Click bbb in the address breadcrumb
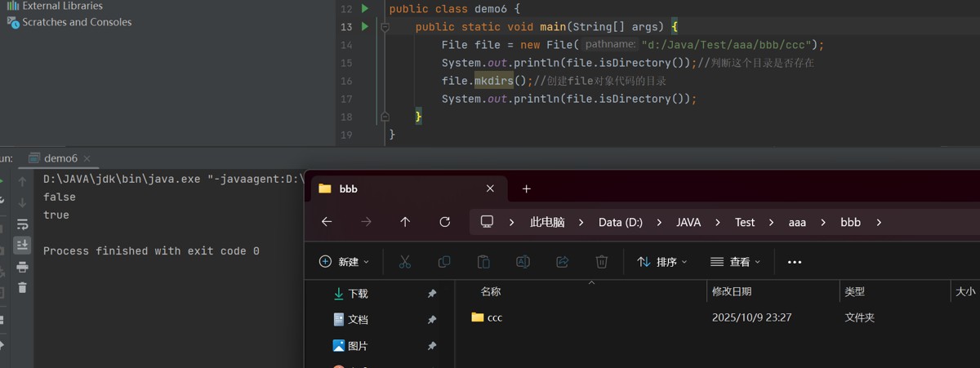Image resolution: width=980 pixels, height=368 pixels. pyautogui.click(x=851, y=222)
